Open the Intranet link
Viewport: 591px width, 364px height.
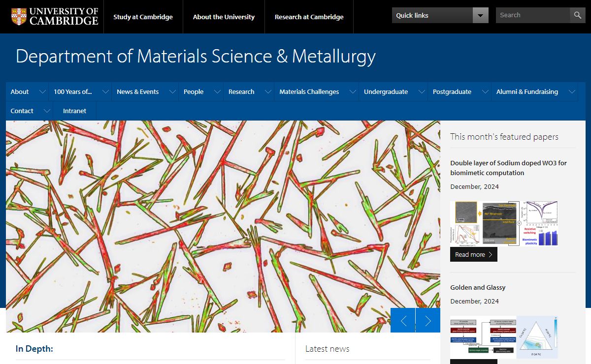(75, 111)
